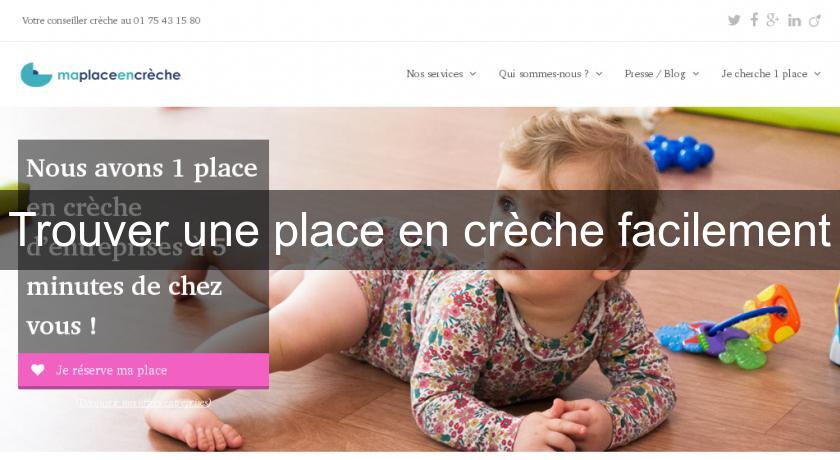Click the Je réserve ma place button
Viewport: 840px width, 460px height.
[x=144, y=370]
